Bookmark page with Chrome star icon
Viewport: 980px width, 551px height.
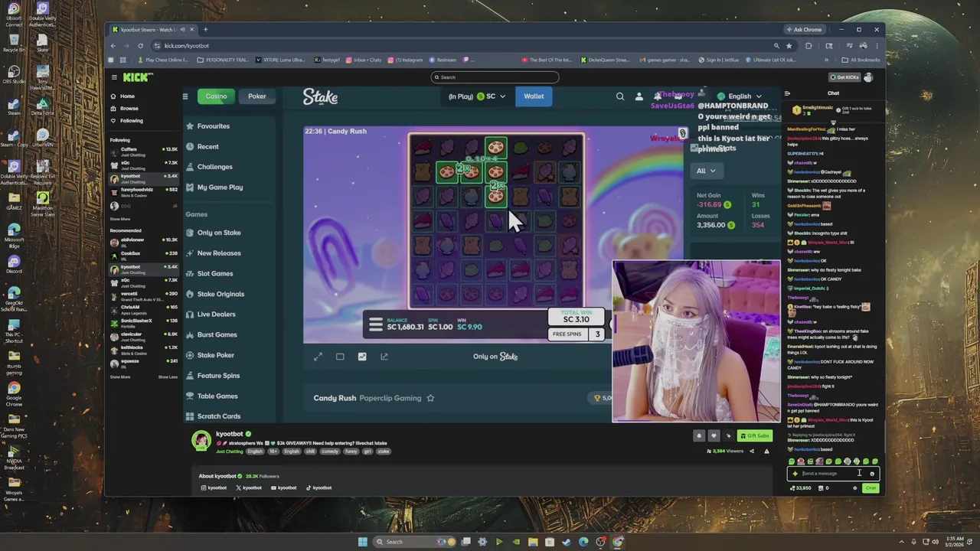click(x=789, y=46)
